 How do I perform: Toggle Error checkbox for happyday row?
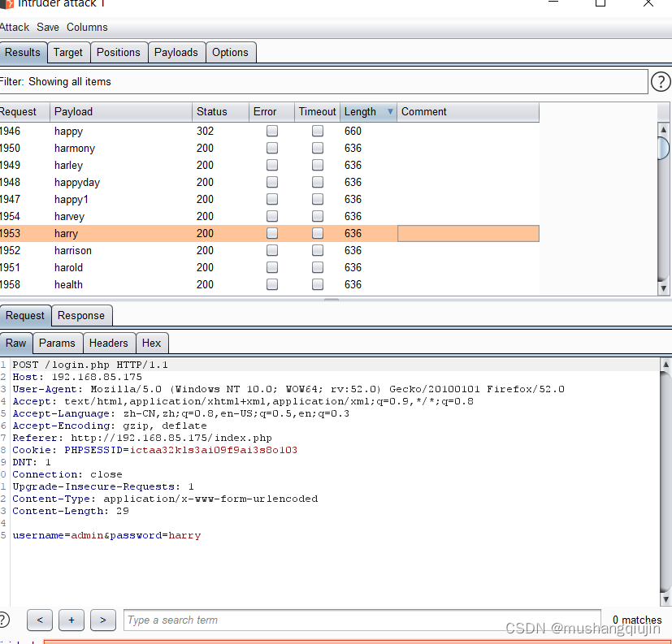[272, 182]
